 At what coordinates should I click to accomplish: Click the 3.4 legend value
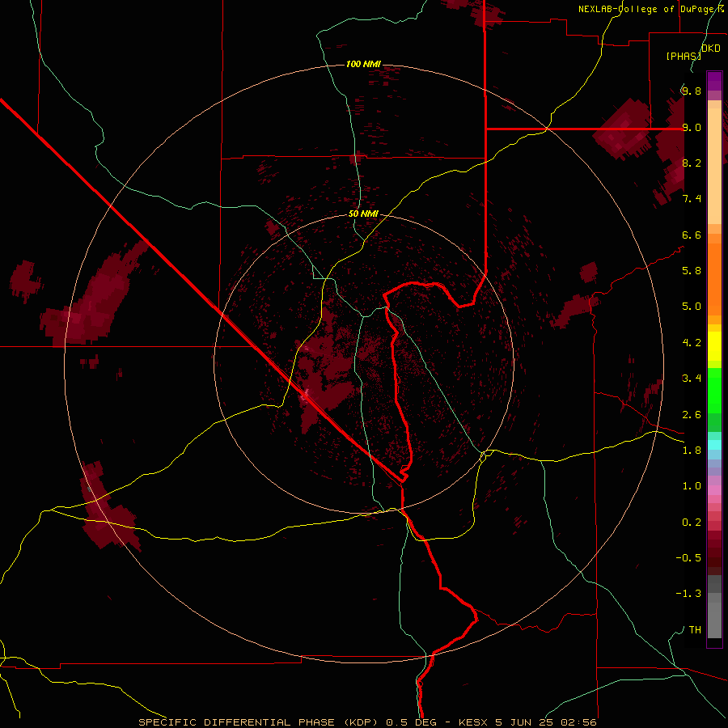pyautogui.click(x=692, y=379)
